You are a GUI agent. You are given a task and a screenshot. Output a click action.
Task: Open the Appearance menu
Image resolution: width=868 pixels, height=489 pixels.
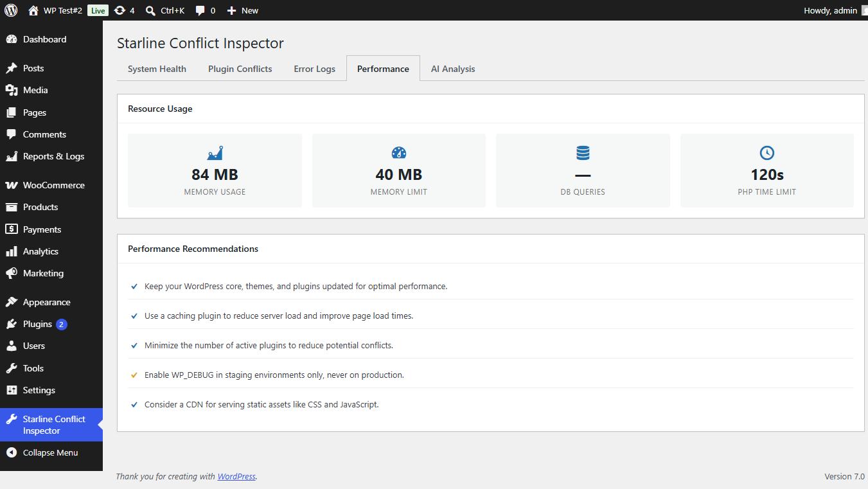point(51,302)
